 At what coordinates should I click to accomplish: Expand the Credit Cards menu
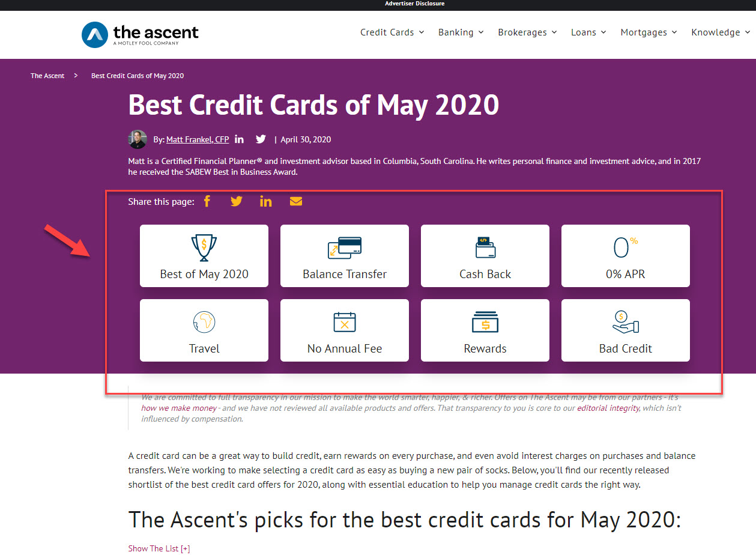[392, 32]
